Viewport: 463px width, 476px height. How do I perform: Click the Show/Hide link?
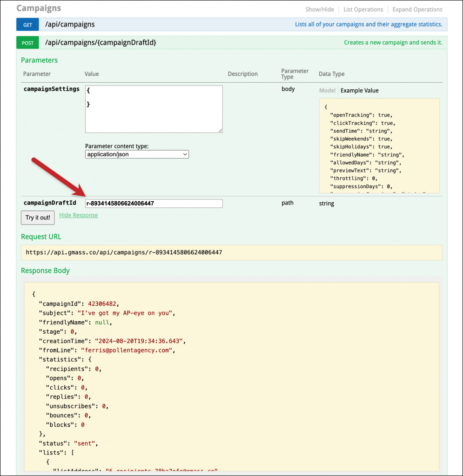(x=320, y=9)
